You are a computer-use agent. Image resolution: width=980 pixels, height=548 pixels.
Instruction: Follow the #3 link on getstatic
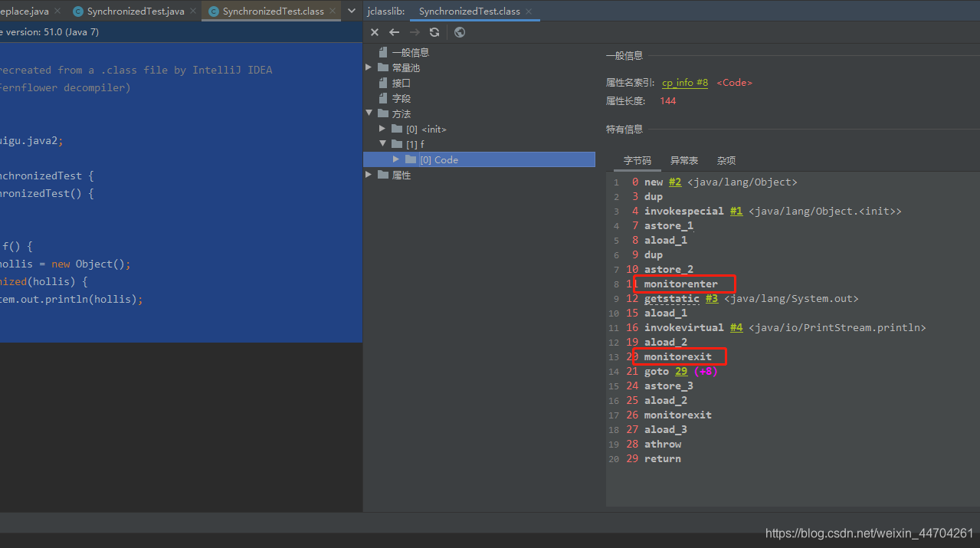[x=712, y=298]
